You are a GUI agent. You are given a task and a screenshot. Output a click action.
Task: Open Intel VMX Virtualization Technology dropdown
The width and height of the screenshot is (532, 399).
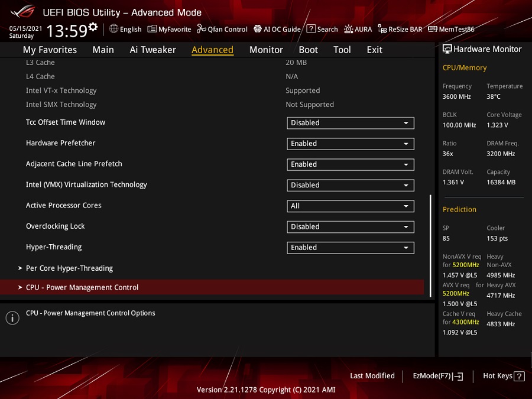[350, 185]
